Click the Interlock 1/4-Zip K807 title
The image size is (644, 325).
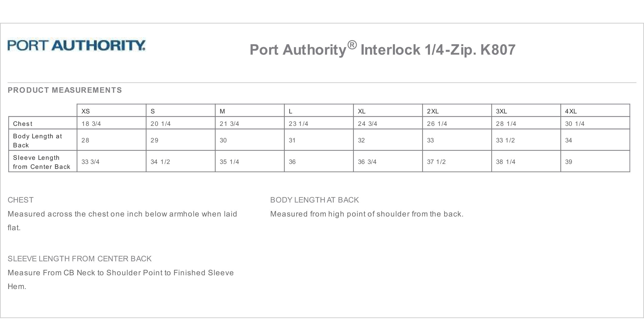[382, 49]
